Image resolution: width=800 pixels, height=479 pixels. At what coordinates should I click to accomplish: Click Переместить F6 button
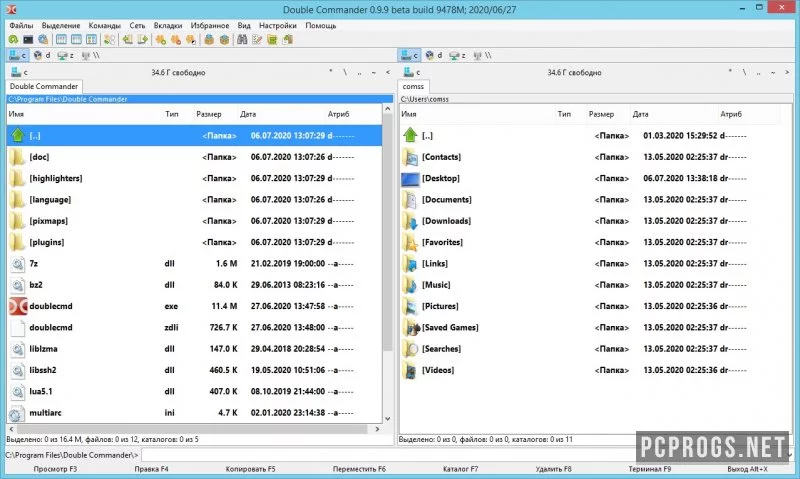coord(359,469)
